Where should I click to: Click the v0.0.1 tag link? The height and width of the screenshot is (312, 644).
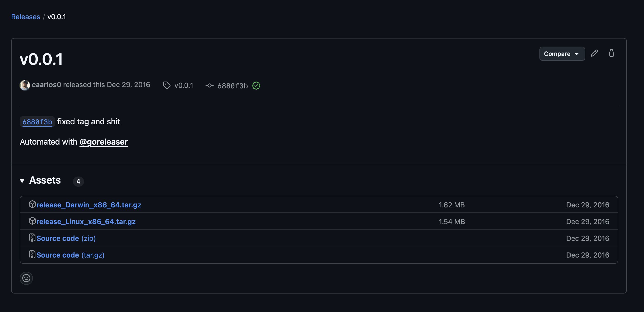[x=184, y=86]
